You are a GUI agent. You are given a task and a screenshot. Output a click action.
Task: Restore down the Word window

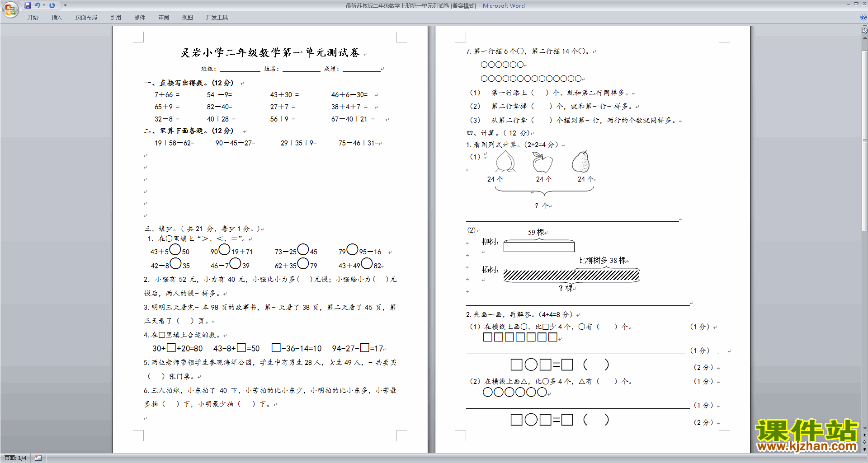pos(856,4)
